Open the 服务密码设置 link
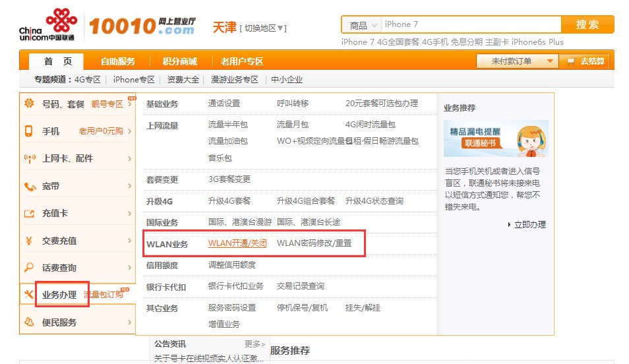This screenshot has width=629, height=364. coord(232,308)
